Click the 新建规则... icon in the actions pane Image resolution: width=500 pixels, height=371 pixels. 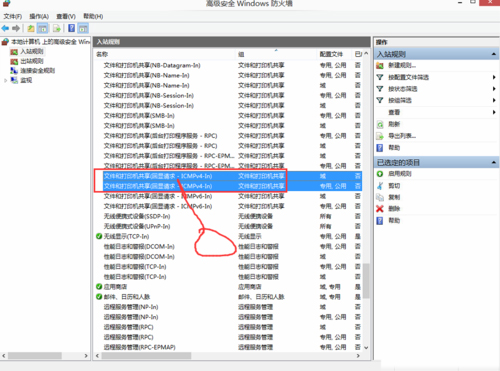pyautogui.click(x=380, y=65)
